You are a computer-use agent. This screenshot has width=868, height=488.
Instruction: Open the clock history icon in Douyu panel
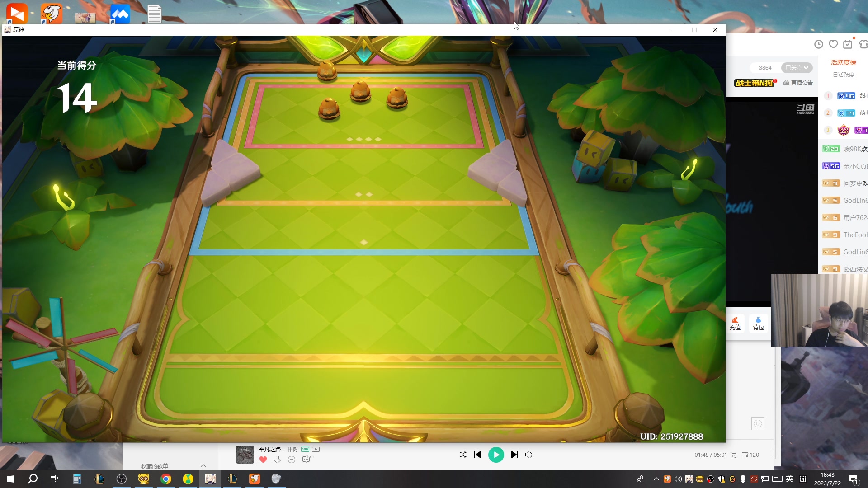(x=819, y=44)
